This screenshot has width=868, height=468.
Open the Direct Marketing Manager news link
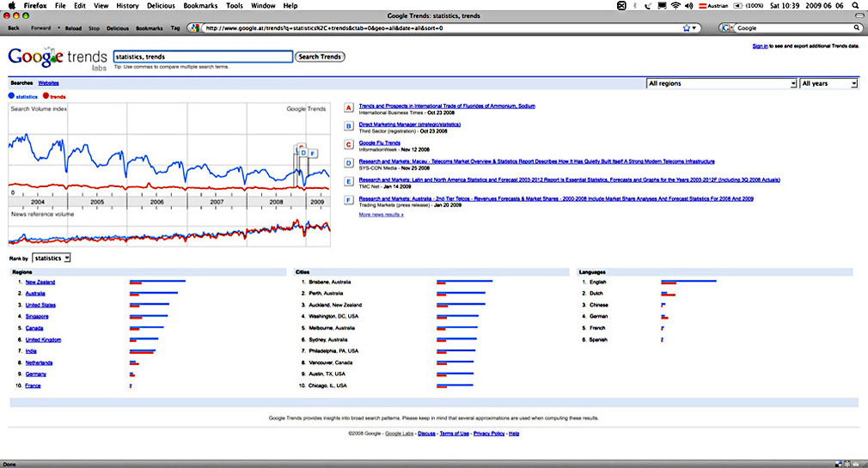(x=410, y=125)
